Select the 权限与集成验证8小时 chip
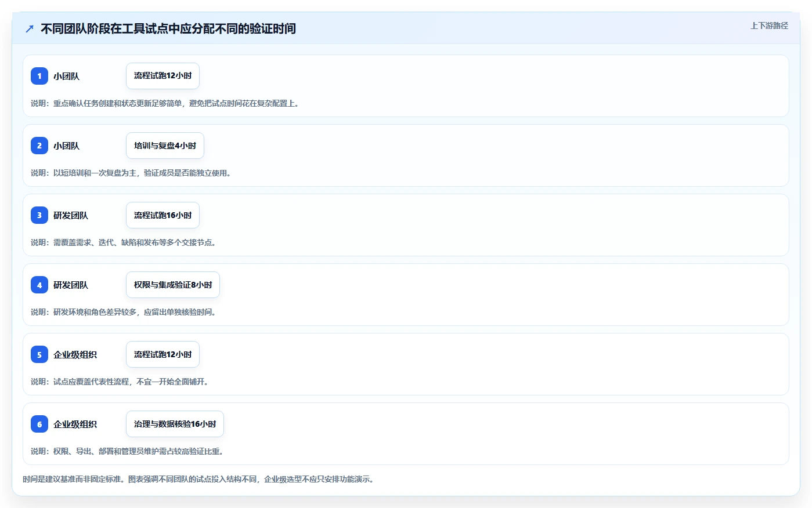The image size is (812, 508). pos(173,285)
